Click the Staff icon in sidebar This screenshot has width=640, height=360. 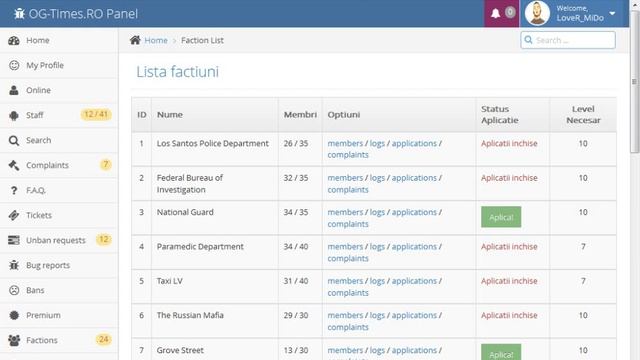pyautogui.click(x=14, y=116)
